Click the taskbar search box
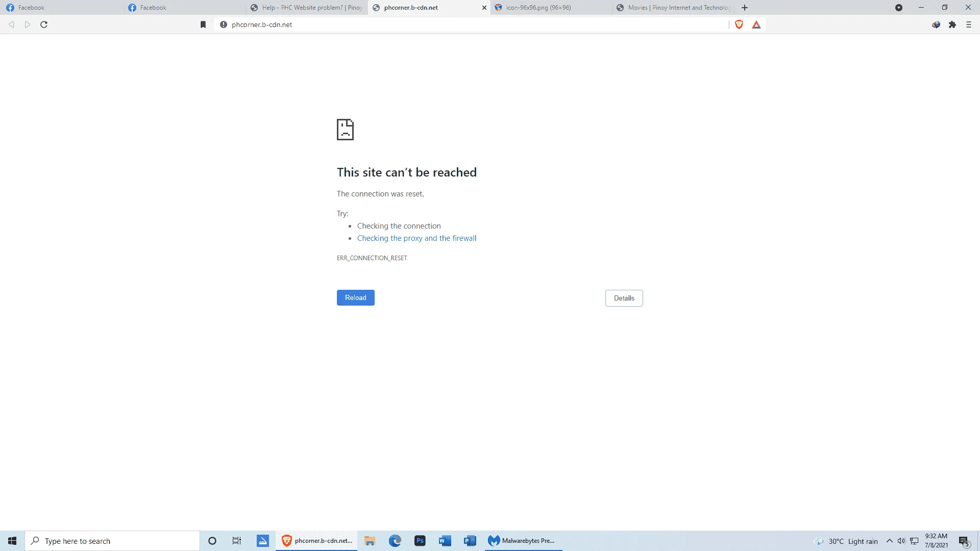This screenshot has width=980, height=551. tap(112, 541)
